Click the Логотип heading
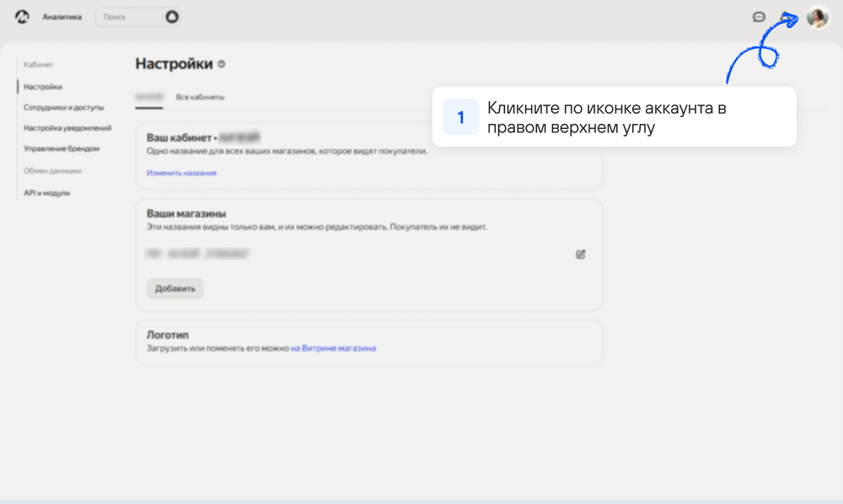 click(168, 335)
